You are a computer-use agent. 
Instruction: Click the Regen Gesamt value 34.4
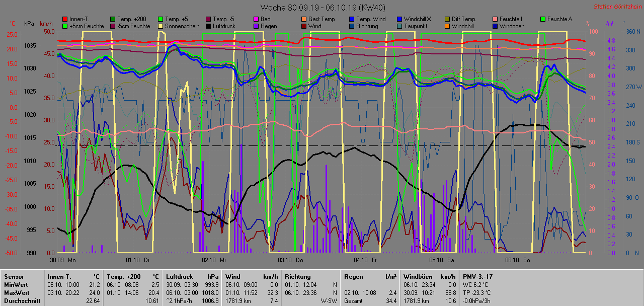click(x=390, y=301)
